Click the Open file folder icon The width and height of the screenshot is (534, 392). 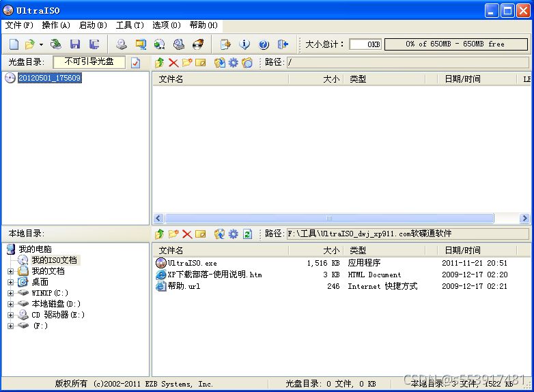(30, 44)
